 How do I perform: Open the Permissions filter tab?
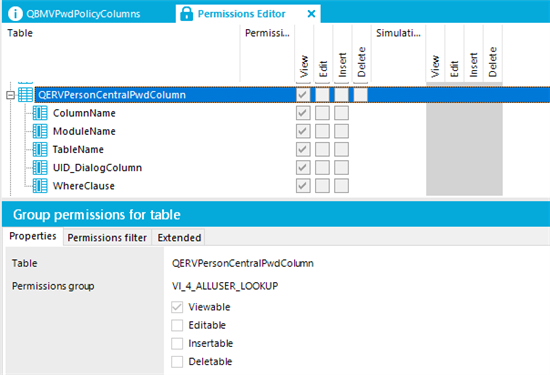pyautogui.click(x=107, y=237)
